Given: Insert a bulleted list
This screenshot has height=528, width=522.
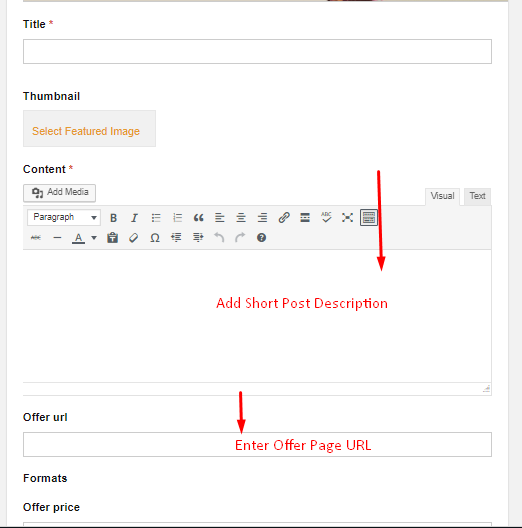Looking at the screenshot, I should (156, 218).
